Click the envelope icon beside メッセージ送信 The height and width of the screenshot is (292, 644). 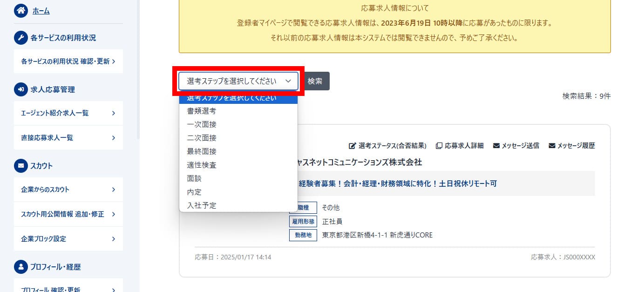[x=496, y=146]
